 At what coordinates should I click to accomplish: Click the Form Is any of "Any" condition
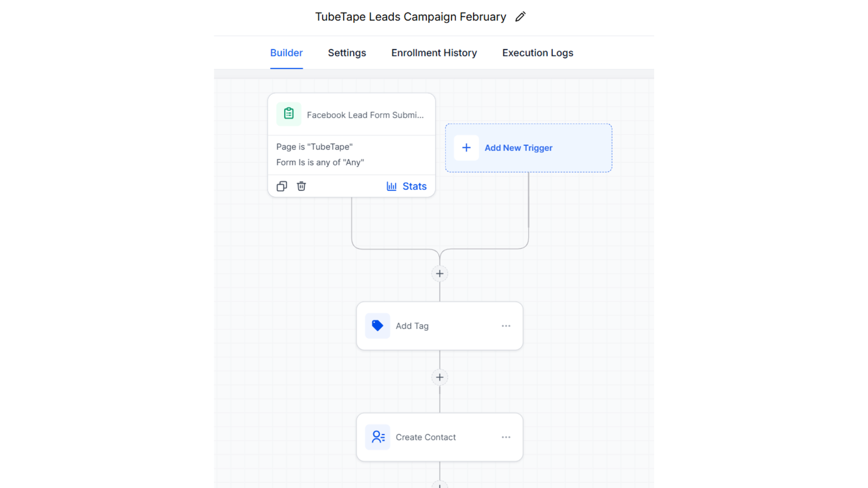tap(320, 162)
